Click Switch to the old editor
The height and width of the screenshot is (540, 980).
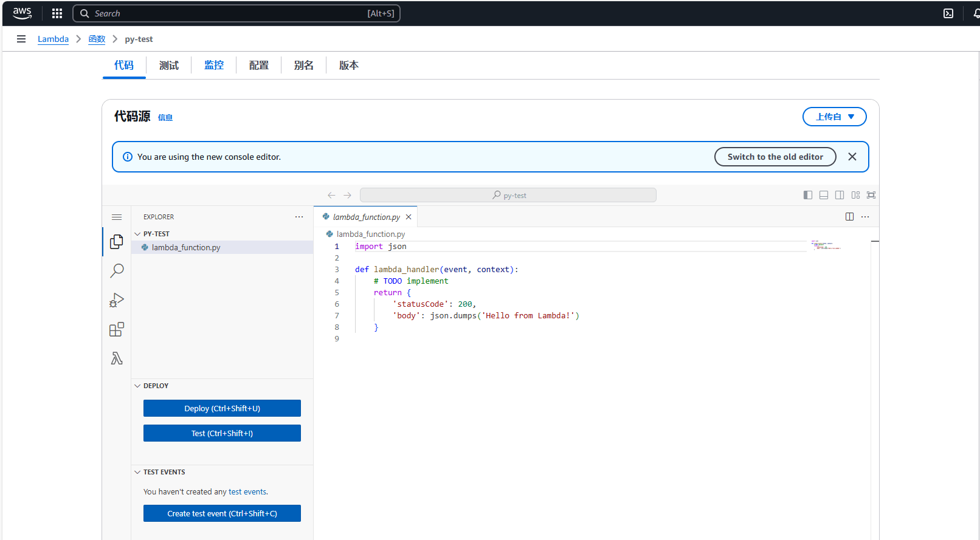pos(775,157)
